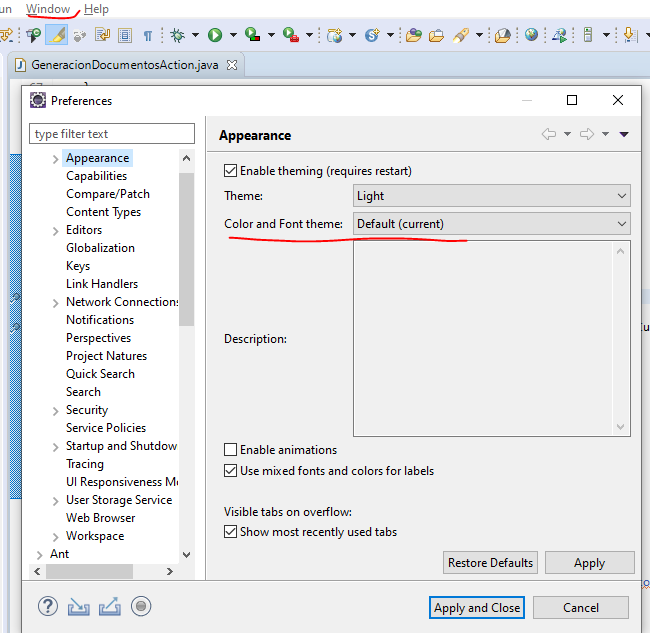The image size is (650, 633).
Task: Click the Run External Tools toolbox icon
Action: (x=291, y=34)
